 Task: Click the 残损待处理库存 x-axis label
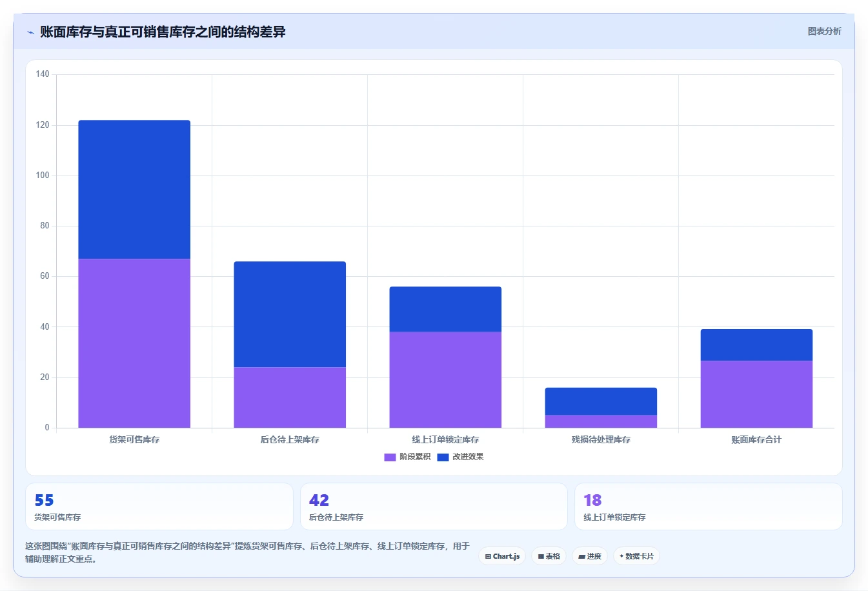coord(601,439)
